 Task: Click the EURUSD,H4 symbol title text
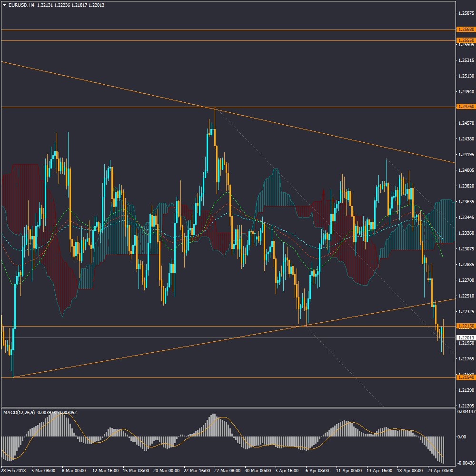click(x=21, y=5)
